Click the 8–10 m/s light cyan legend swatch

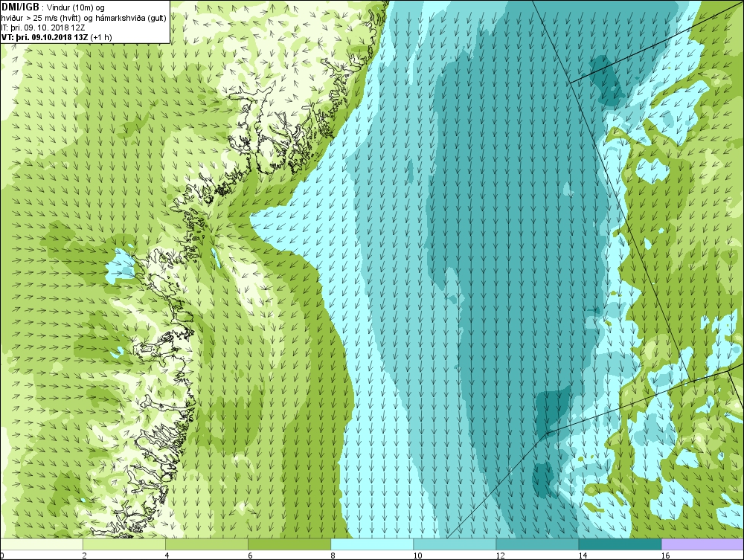[372, 544]
